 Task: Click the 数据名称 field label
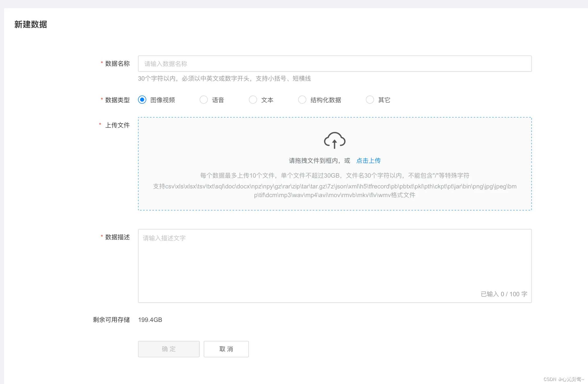click(x=117, y=64)
